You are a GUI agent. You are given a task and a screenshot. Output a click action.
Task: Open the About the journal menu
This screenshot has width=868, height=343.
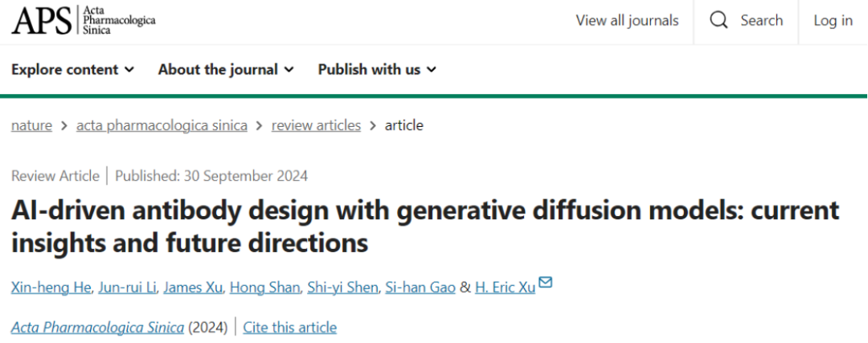tap(226, 69)
